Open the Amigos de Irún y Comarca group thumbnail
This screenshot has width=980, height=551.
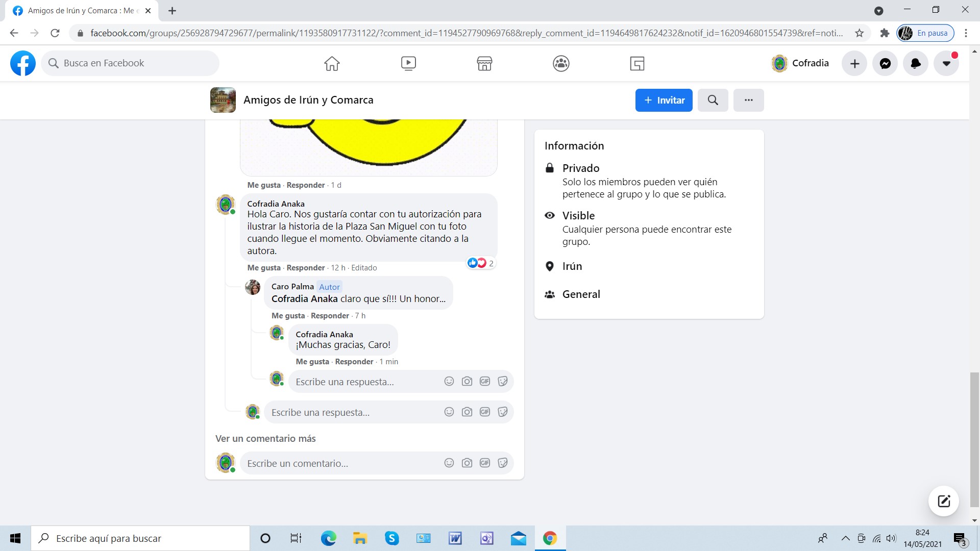click(x=223, y=100)
